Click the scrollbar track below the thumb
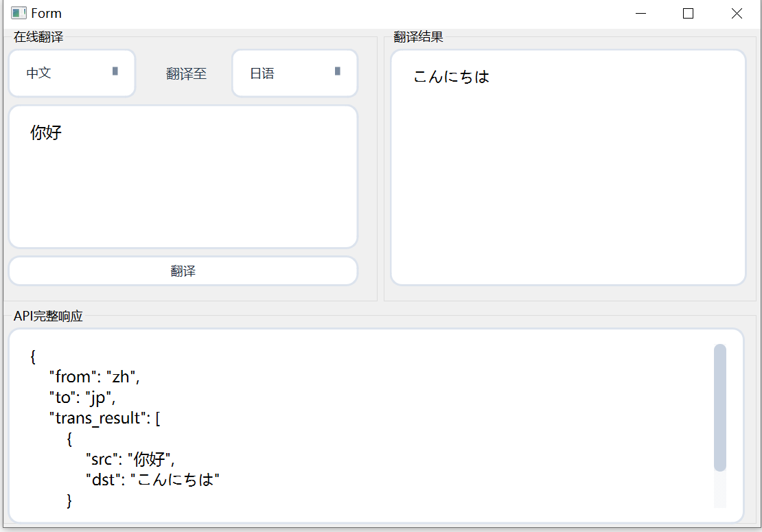The image size is (762, 532). (x=720, y=489)
